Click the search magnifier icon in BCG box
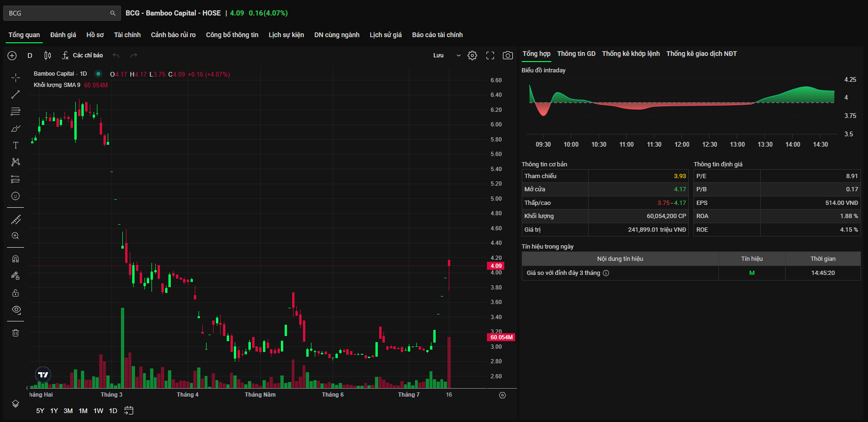Viewport: 868px width, 422px height. pos(113,13)
